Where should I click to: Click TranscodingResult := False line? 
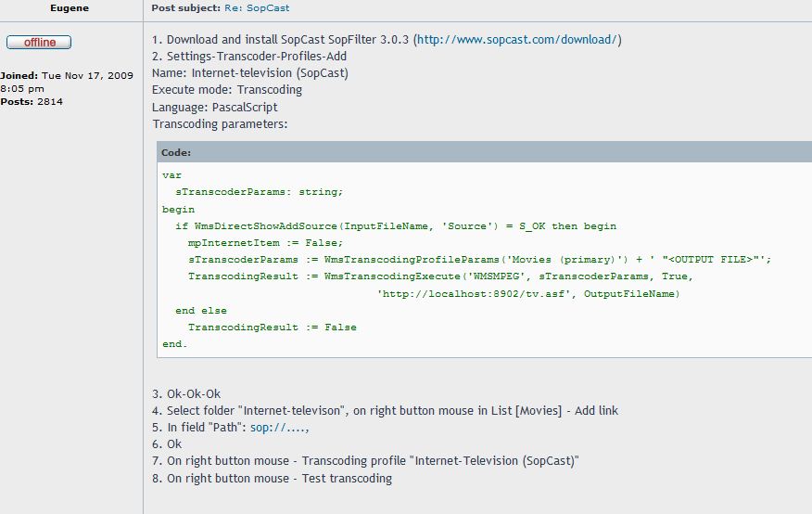pyautogui.click(x=272, y=327)
